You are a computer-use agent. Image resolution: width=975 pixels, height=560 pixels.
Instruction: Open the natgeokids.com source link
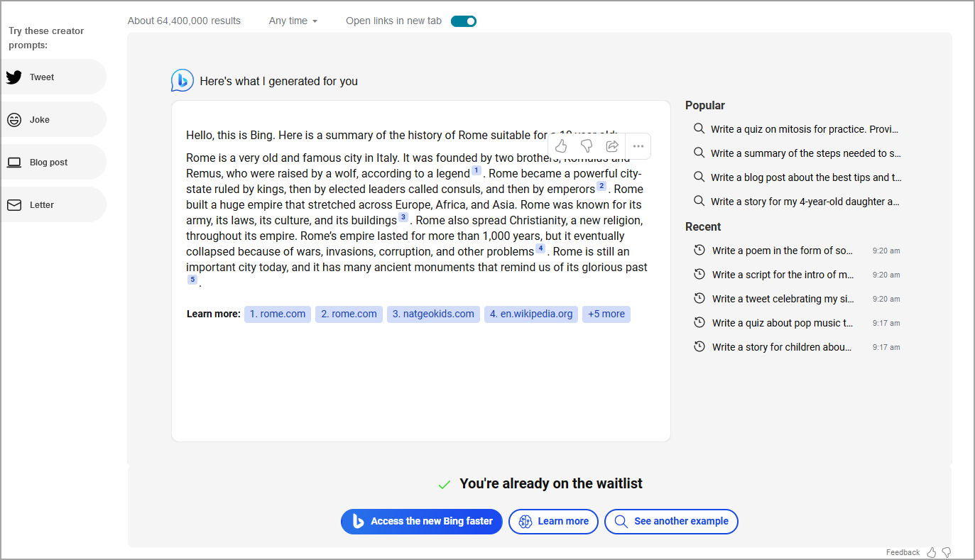(x=433, y=314)
